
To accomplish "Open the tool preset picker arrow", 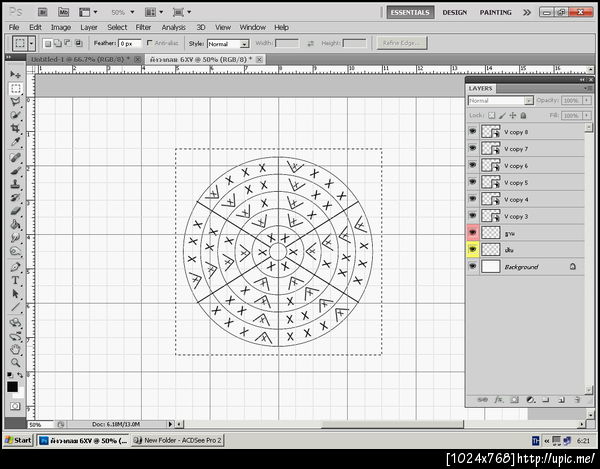I will coord(32,43).
